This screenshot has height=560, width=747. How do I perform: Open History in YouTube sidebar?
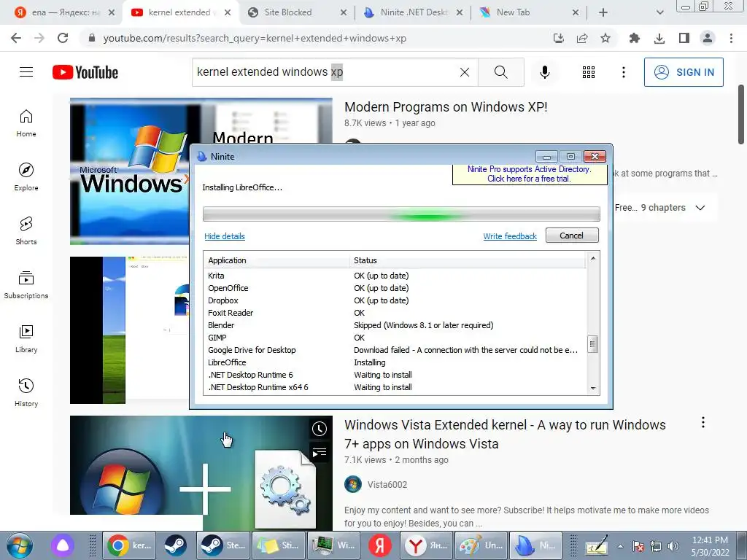[26, 392]
